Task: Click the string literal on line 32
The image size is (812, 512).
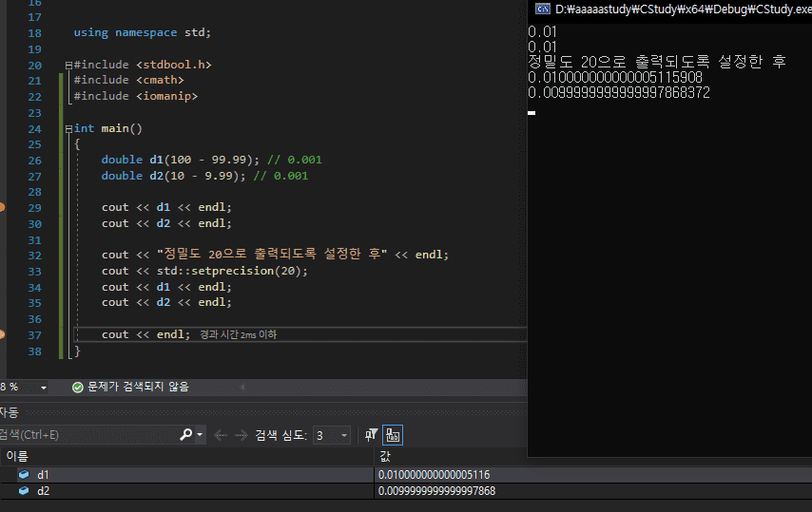Action: (272, 255)
